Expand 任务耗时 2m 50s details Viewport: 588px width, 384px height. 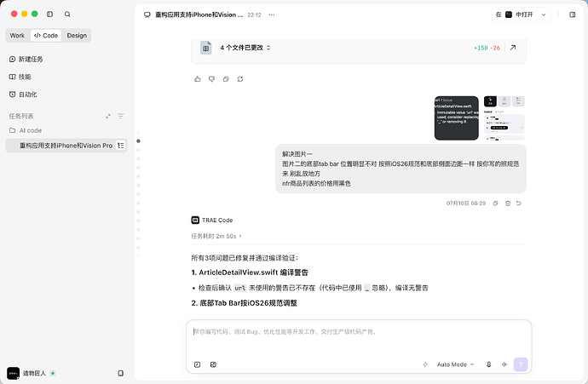(216, 236)
